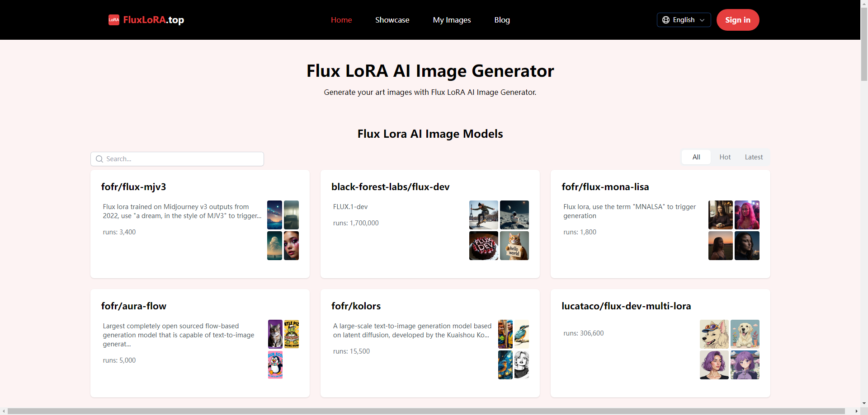Viewport: 868px width, 415px height.
Task: Click 'runs: 306,600' text
Action: tap(584, 333)
